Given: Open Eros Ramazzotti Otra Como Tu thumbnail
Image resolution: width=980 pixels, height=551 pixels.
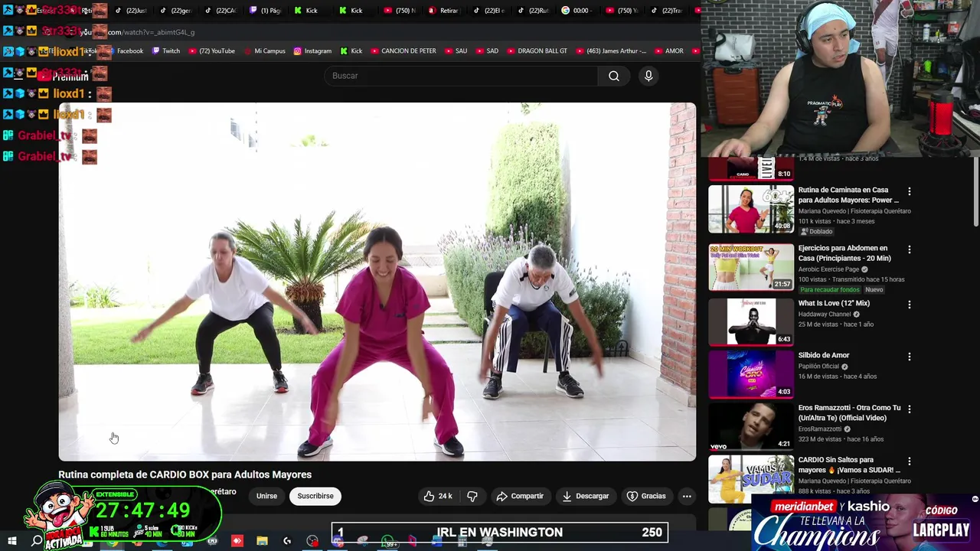Looking at the screenshot, I should [x=751, y=427].
